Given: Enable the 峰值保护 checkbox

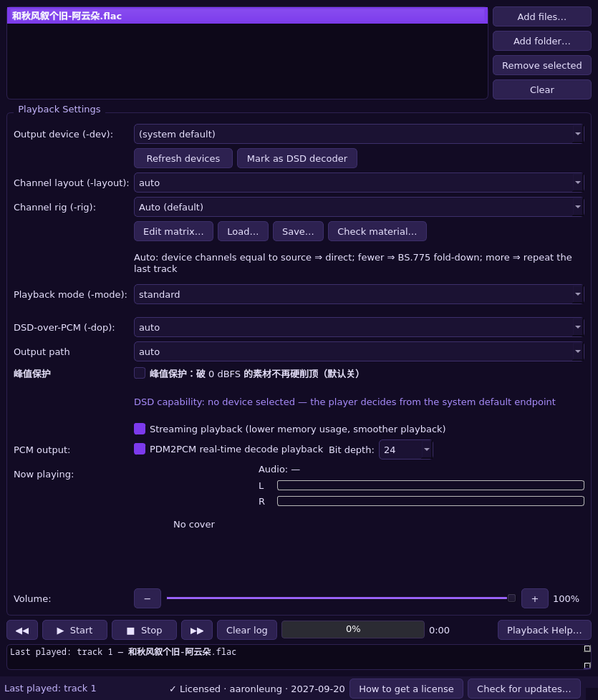Looking at the screenshot, I should click(140, 373).
